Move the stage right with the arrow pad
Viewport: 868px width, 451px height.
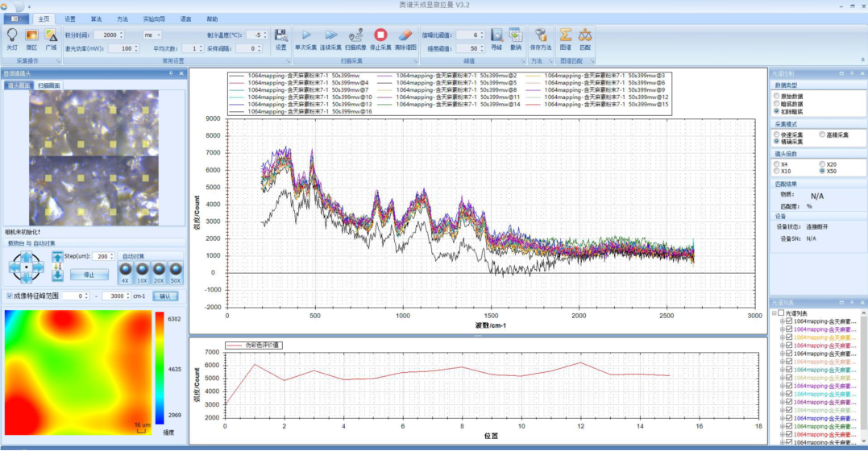pos(37,267)
